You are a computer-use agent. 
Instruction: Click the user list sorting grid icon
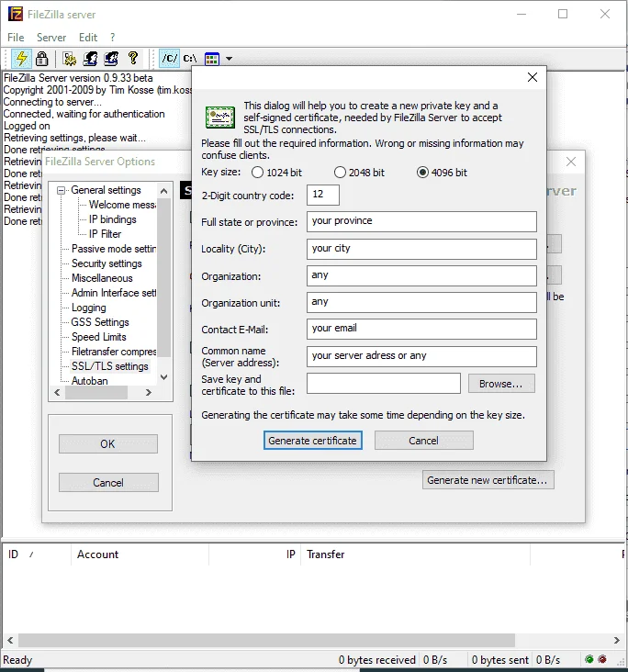(x=212, y=59)
